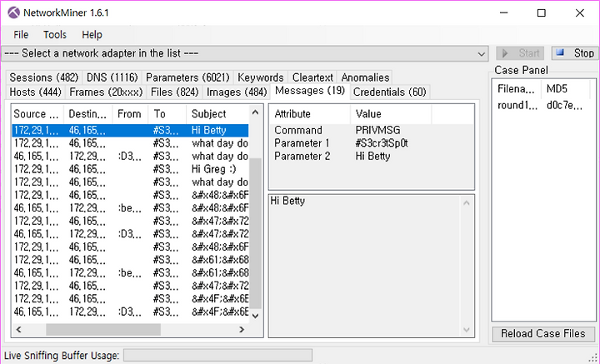
Task: Open the Help menu
Action: tap(92, 35)
